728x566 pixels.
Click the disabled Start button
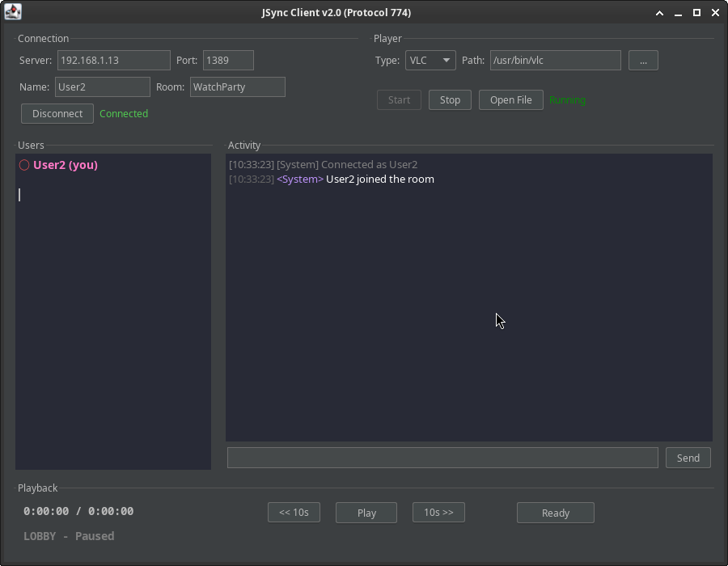pos(399,99)
